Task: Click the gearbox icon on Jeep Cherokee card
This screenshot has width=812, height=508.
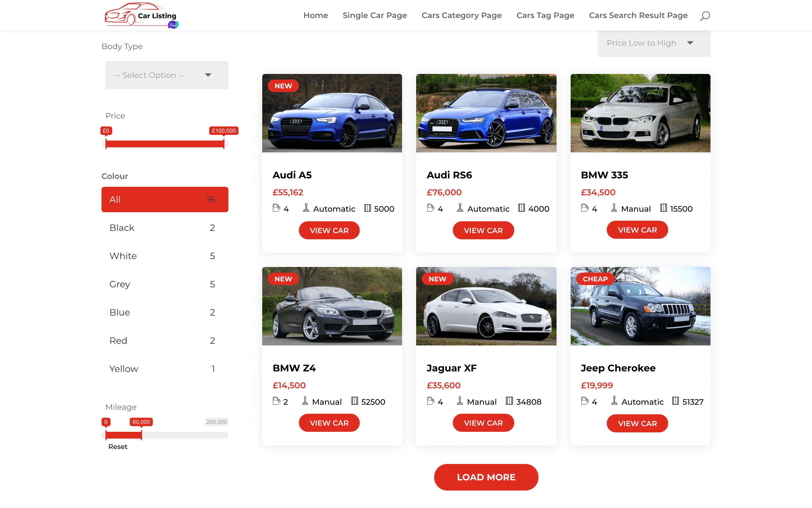Action: (614, 400)
